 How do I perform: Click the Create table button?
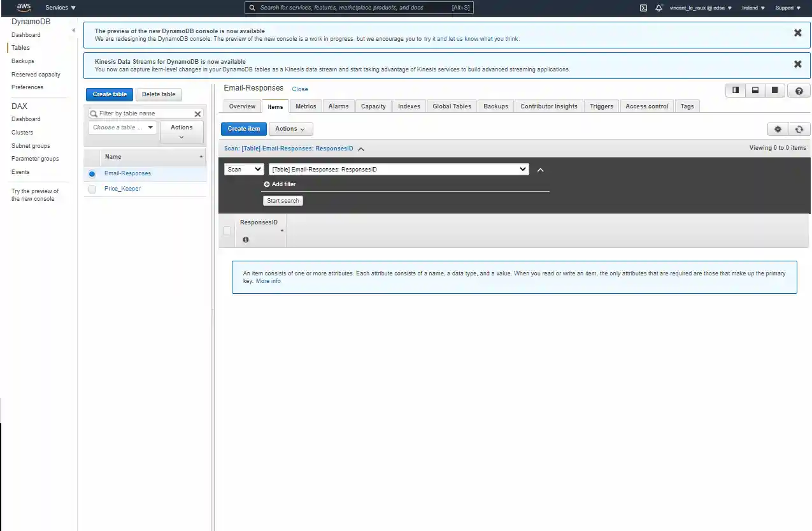point(110,94)
